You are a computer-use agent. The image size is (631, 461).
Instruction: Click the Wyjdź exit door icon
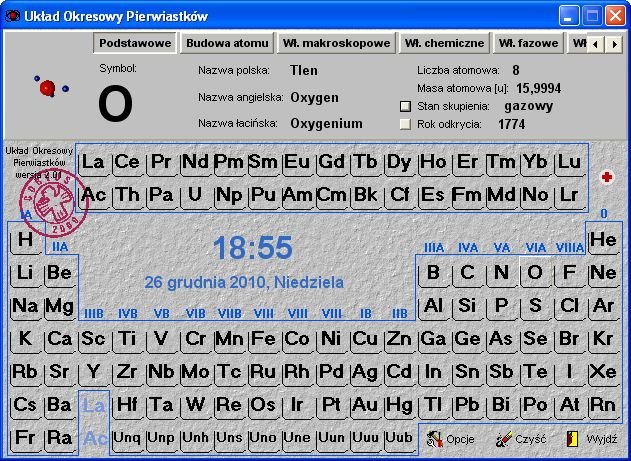573,438
